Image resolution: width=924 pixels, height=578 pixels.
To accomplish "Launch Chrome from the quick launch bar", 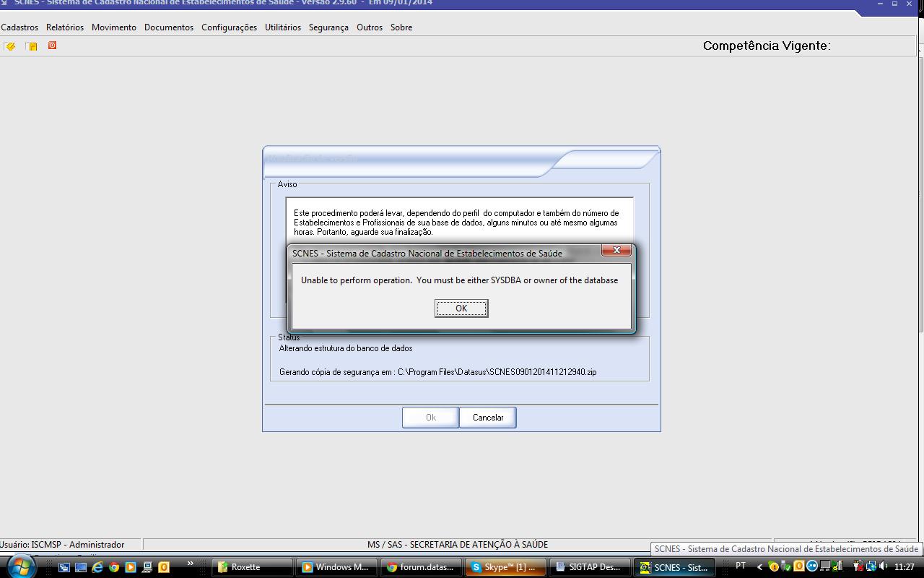I will point(114,567).
